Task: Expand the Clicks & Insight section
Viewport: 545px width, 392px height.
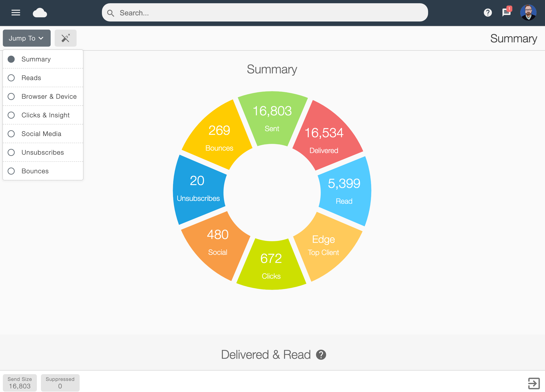Action: (x=45, y=115)
